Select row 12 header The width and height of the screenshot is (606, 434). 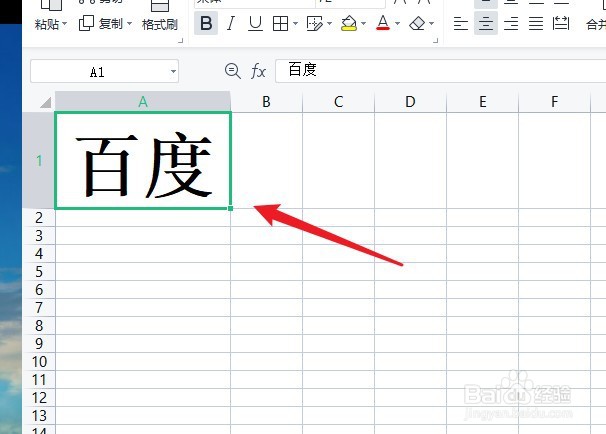(x=39, y=398)
